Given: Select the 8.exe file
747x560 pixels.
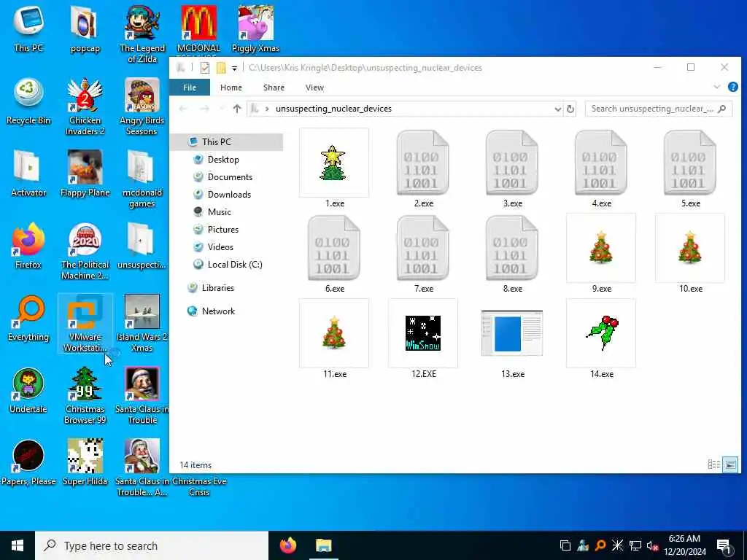Looking at the screenshot, I should pyautogui.click(x=512, y=254).
